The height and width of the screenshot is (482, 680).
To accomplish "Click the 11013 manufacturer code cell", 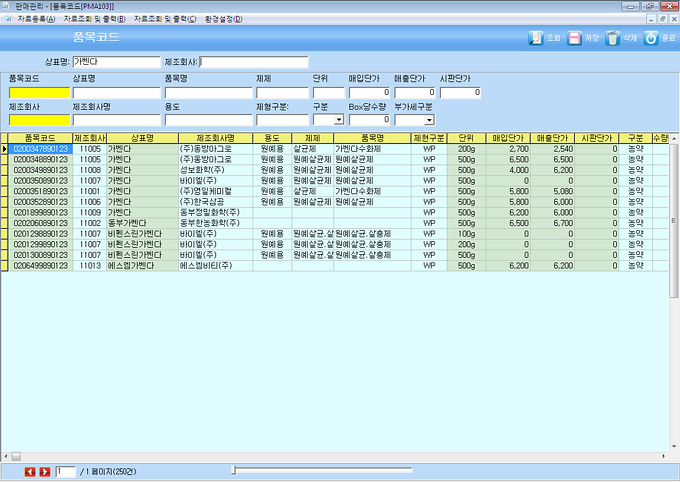I will [90, 266].
